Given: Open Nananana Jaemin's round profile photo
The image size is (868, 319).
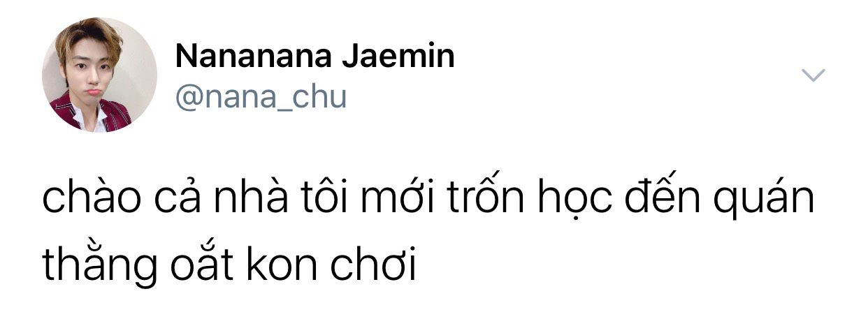Looking at the screenshot, I should pyautogui.click(x=99, y=75).
